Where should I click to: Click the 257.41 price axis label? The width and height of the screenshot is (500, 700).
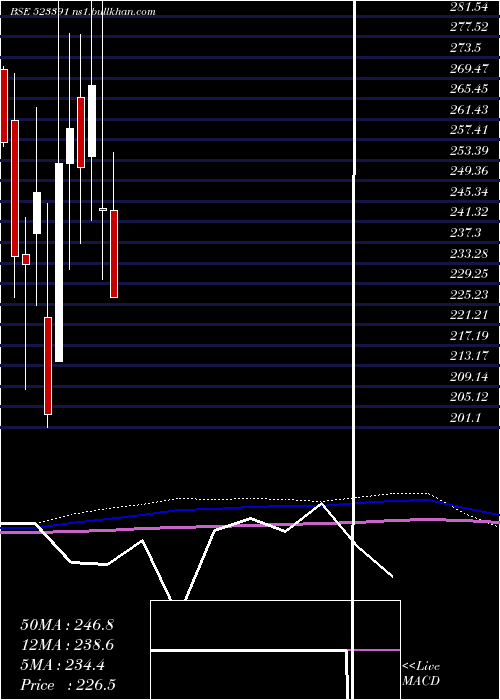[469, 129]
